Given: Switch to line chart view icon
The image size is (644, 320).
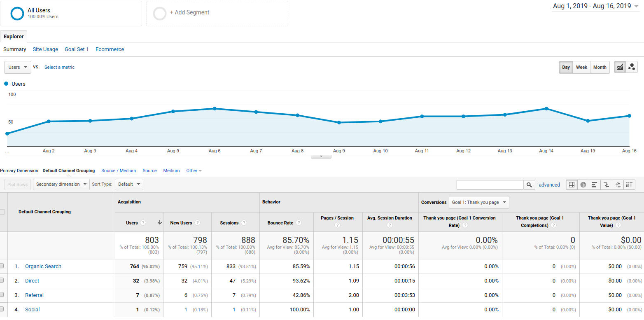Looking at the screenshot, I should [620, 67].
